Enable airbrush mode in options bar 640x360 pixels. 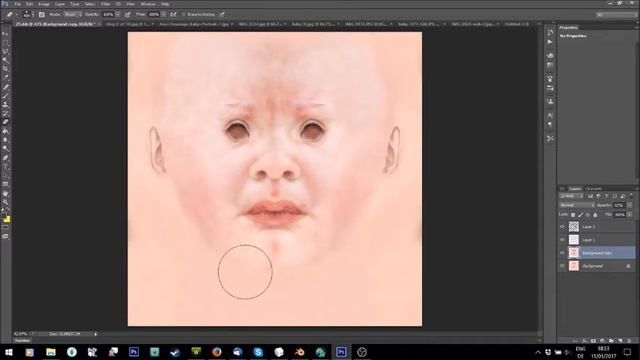tap(173, 14)
